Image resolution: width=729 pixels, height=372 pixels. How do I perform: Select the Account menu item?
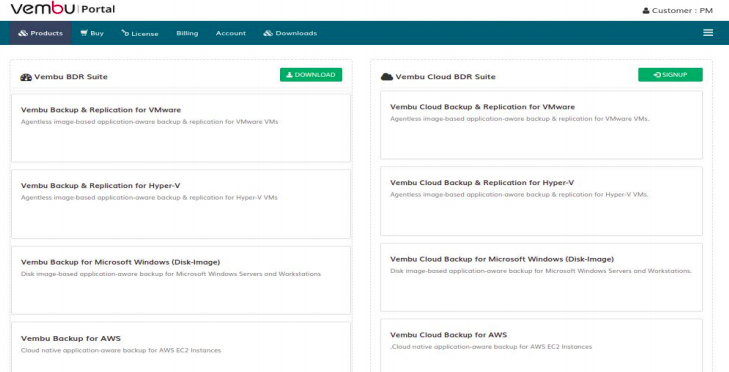click(231, 33)
